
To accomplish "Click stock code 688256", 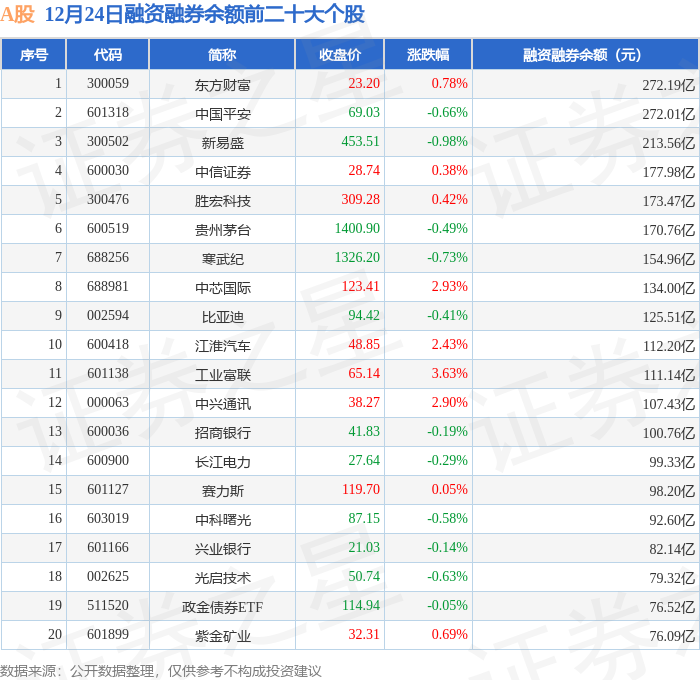I will click(x=108, y=258).
